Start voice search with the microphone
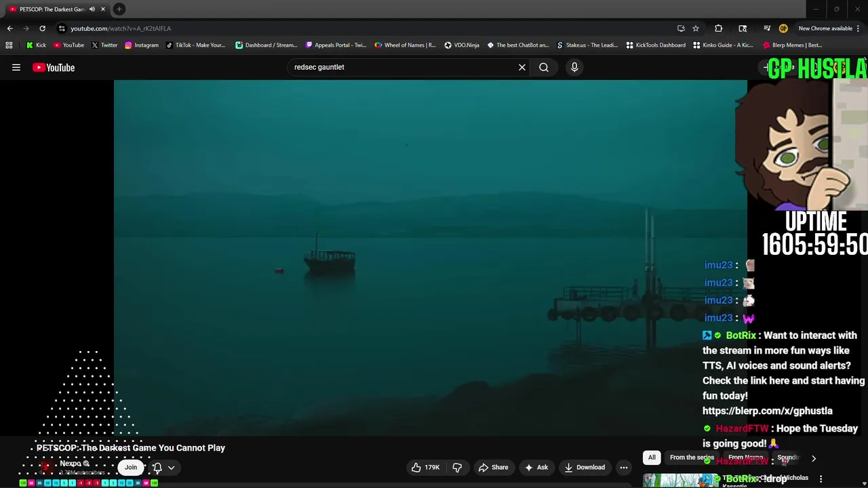868x488 pixels. point(574,67)
